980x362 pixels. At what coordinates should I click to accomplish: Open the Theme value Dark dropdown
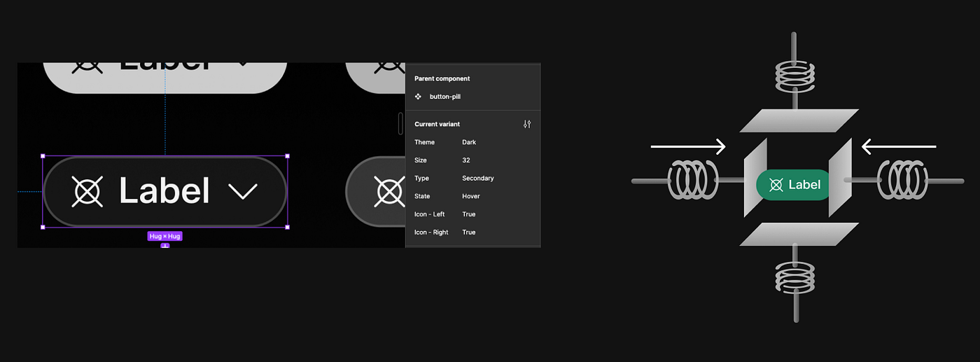click(x=469, y=142)
